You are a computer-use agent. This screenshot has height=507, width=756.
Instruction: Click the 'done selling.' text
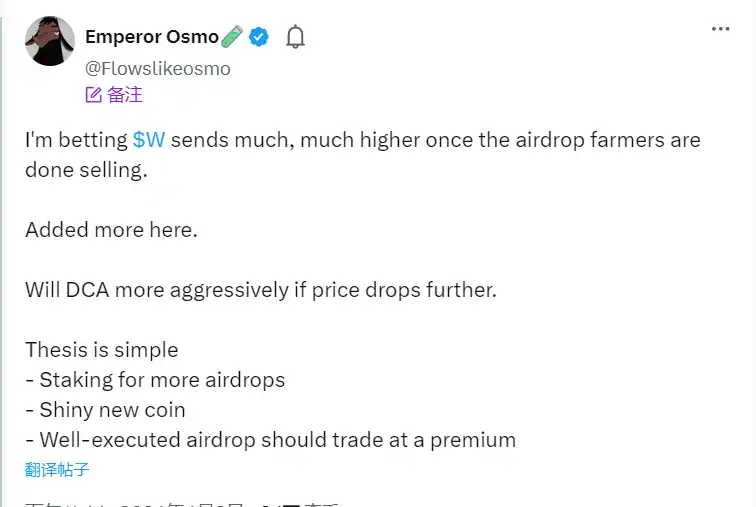point(86,170)
